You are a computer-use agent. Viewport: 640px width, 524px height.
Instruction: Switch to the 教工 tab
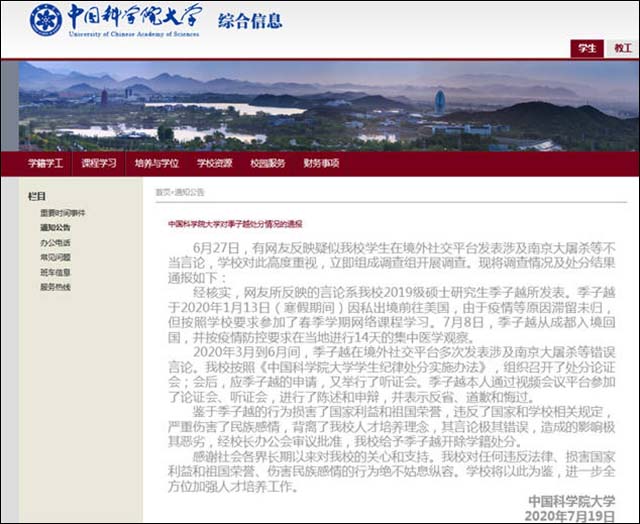(x=623, y=49)
